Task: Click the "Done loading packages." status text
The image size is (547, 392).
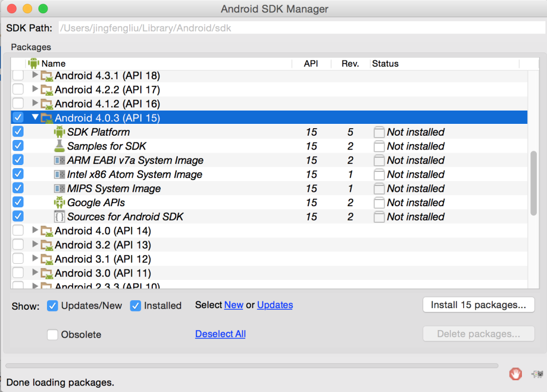Action: coord(60,382)
